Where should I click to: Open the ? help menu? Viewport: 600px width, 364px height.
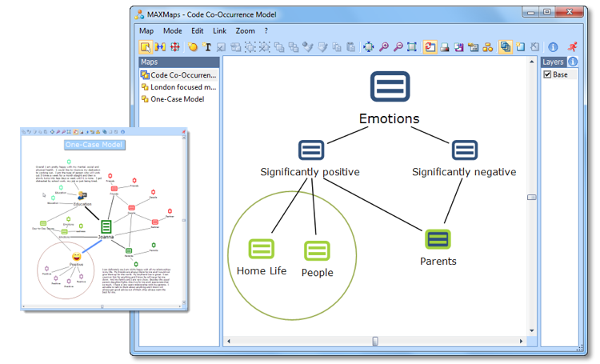(266, 31)
